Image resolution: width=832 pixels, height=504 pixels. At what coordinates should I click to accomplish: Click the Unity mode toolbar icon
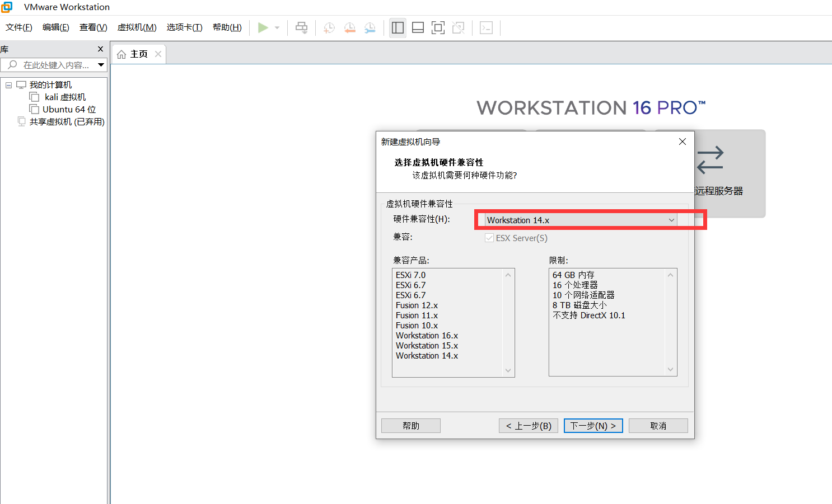pyautogui.click(x=458, y=28)
